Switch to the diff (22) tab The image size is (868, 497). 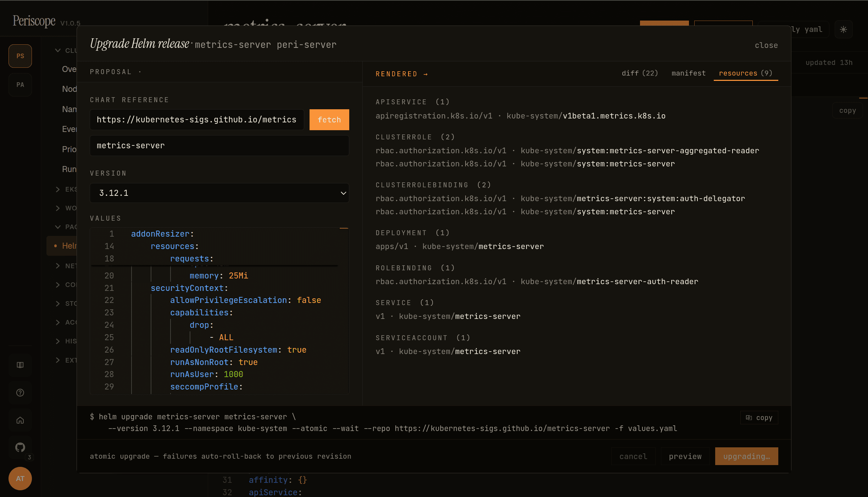640,73
